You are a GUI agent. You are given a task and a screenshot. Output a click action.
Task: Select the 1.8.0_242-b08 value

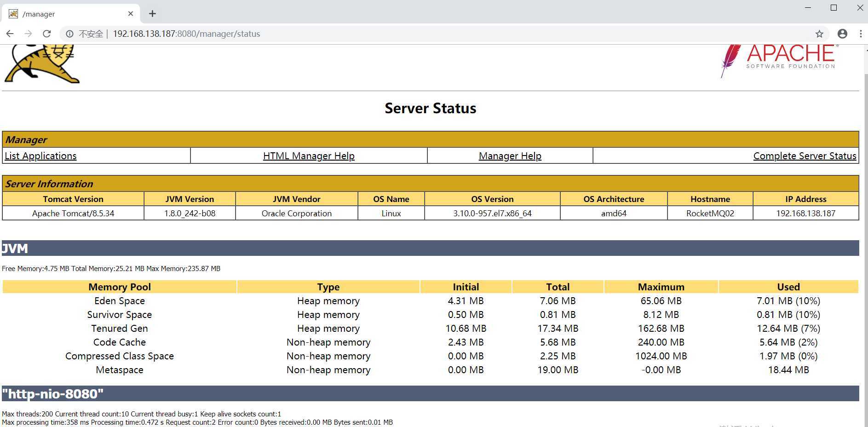tap(190, 213)
